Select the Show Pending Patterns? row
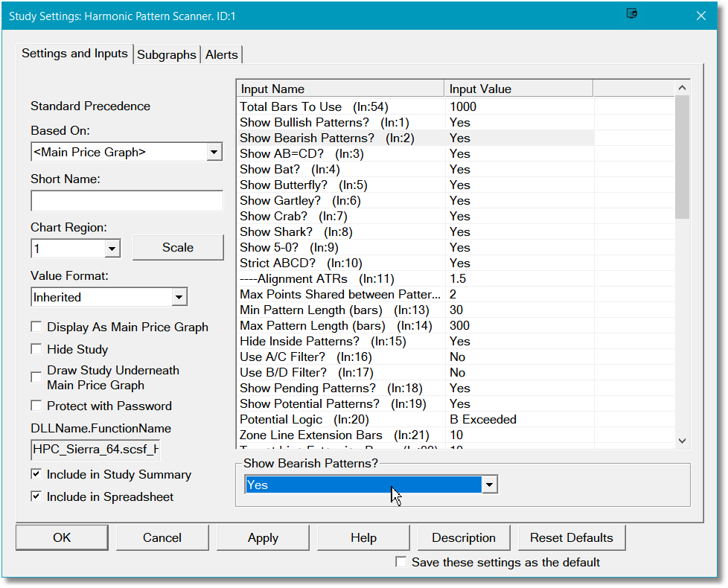Screen dimensions: 728x588 coord(415,388)
